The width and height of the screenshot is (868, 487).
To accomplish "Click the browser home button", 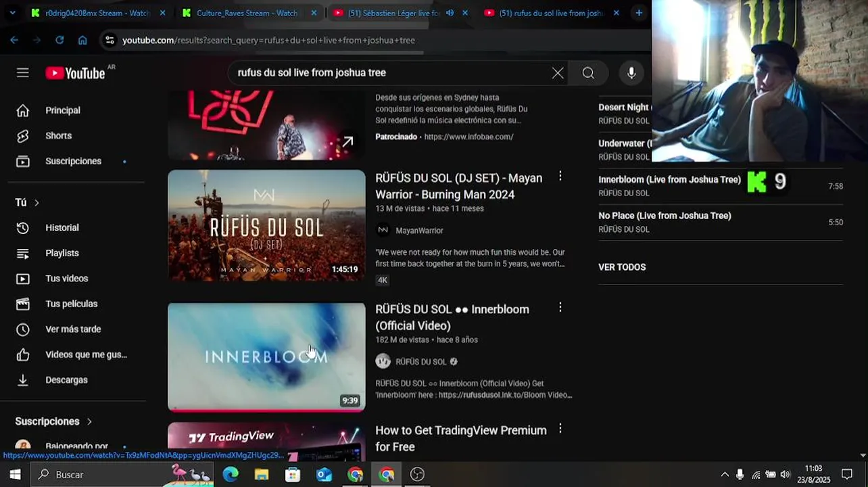I will click(82, 40).
